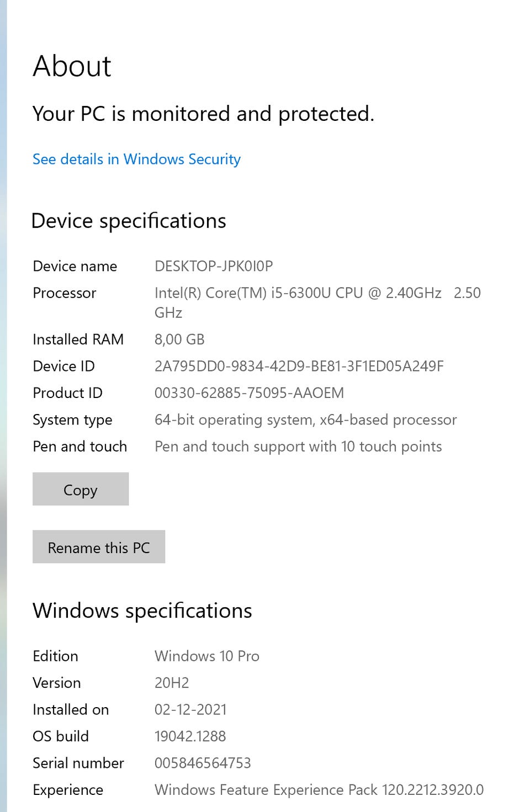Screen dimensions: 530x812
Task: Select the 64-bit operating system text
Action: (305, 420)
